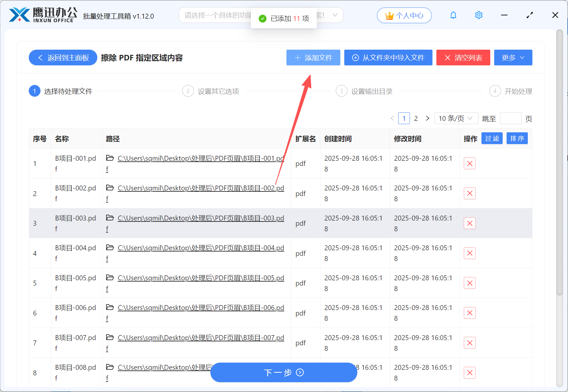The image size is (568, 392).
Task: Click the vertical scrollbar on right
Action: click(x=560, y=163)
